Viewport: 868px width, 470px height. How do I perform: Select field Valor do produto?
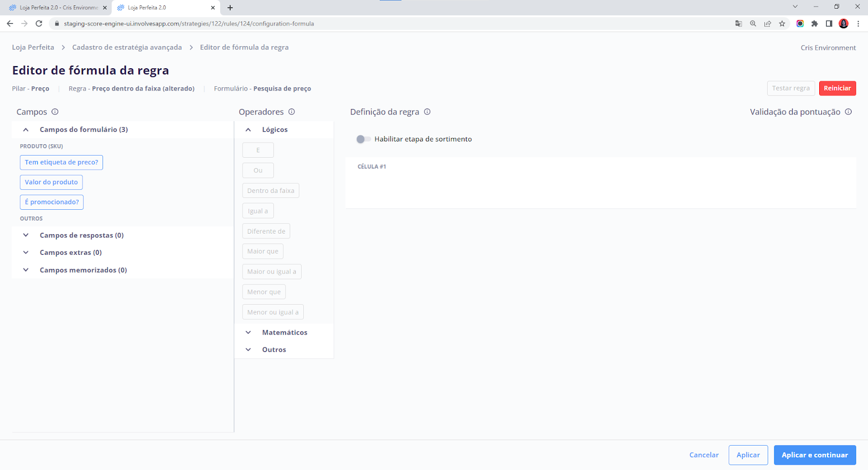pyautogui.click(x=52, y=182)
